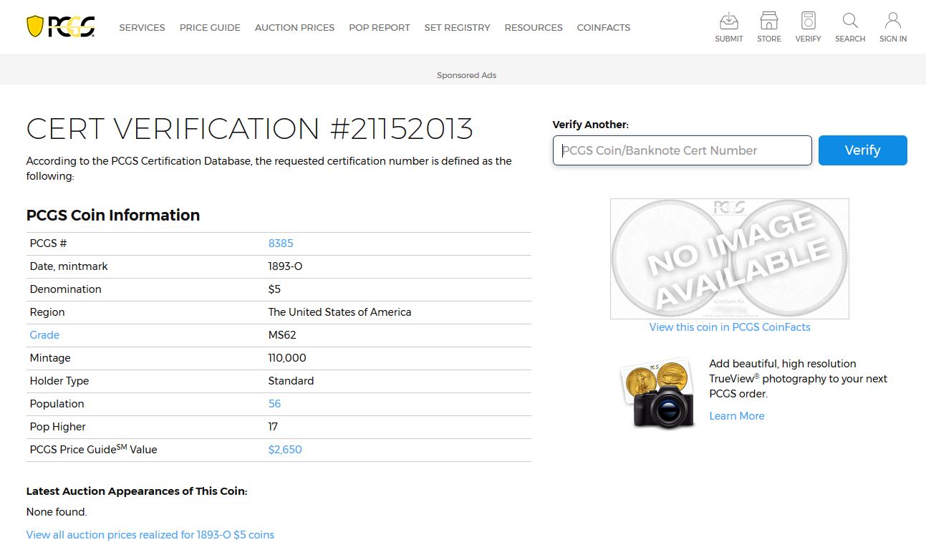
Task: Open the Pop Report menu
Action: (x=380, y=27)
